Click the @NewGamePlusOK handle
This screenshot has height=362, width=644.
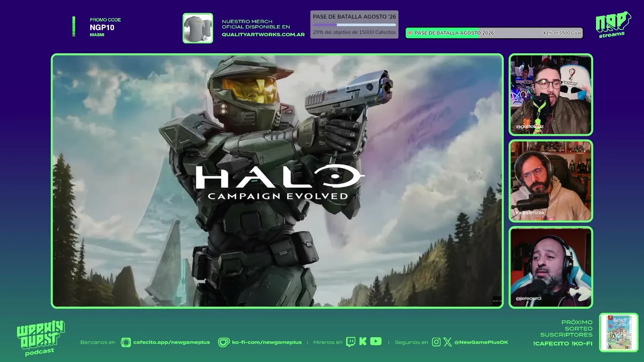(x=481, y=342)
